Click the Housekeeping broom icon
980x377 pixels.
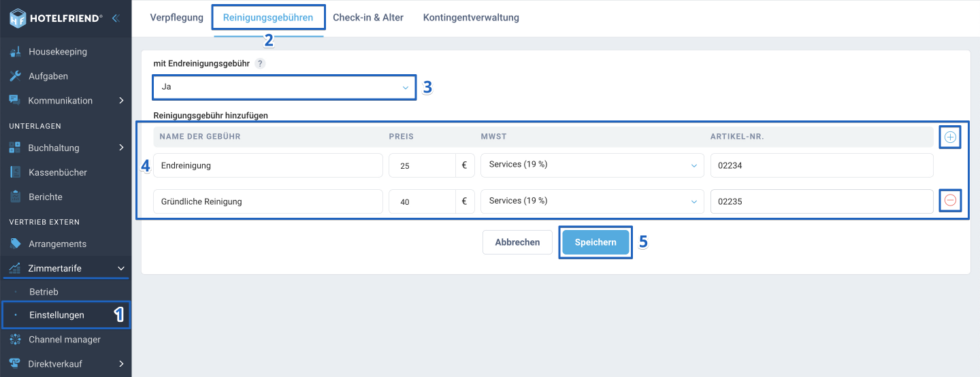15,52
